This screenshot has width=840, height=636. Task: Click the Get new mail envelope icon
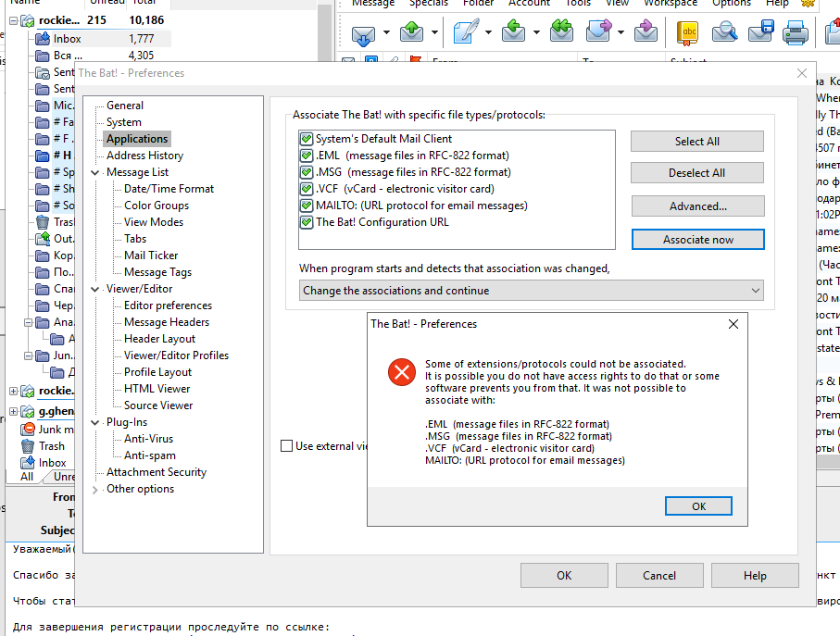(363, 33)
